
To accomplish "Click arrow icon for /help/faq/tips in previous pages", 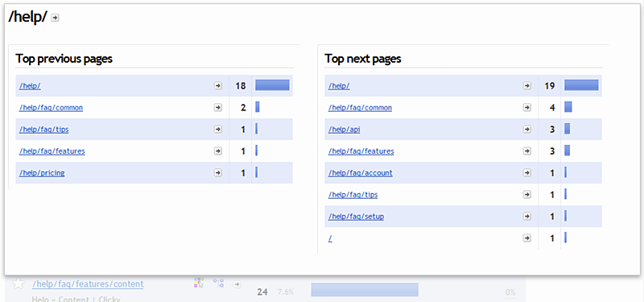I will [218, 130].
